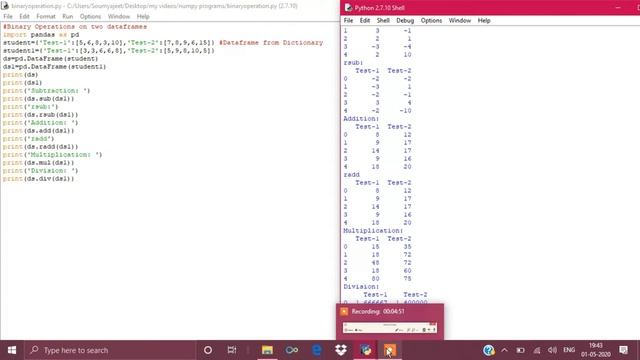Click the 'Recording: 00:04:51' label
The width and height of the screenshot is (640, 360).
[378, 311]
